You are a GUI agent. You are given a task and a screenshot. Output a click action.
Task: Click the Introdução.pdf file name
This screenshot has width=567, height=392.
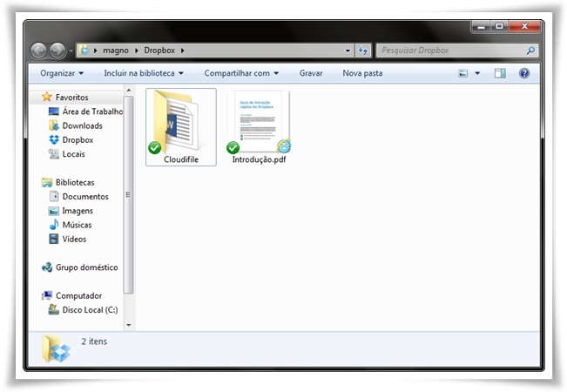[259, 159]
